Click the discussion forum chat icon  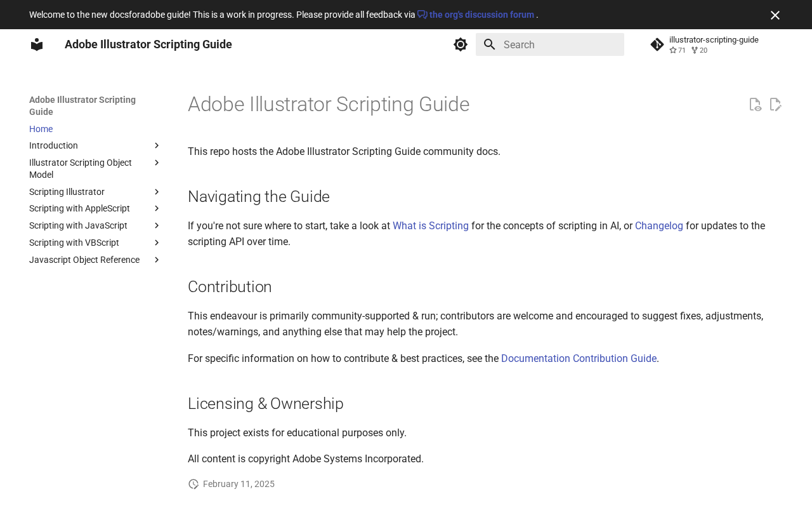pyautogui.click(x=422, y=15)
